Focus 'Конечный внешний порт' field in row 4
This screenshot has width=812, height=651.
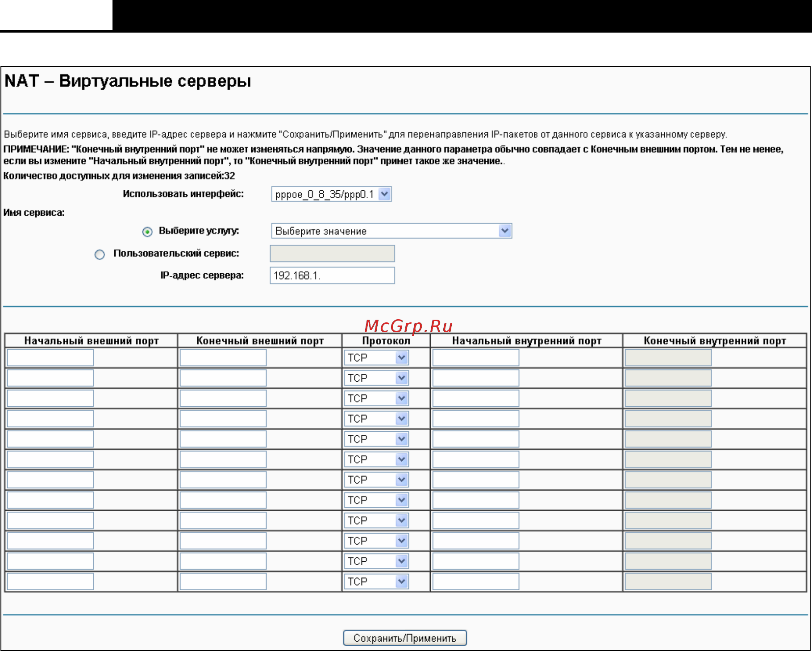(223, 419)
